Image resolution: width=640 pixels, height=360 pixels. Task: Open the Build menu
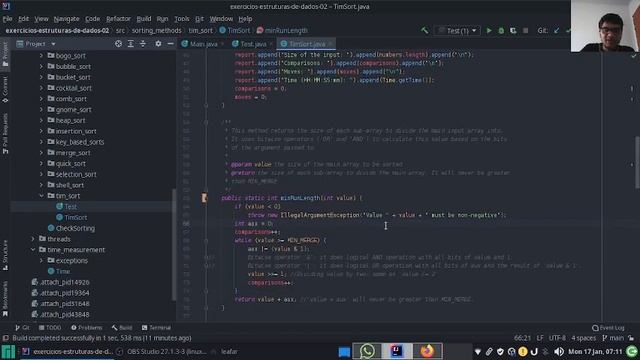144,19
